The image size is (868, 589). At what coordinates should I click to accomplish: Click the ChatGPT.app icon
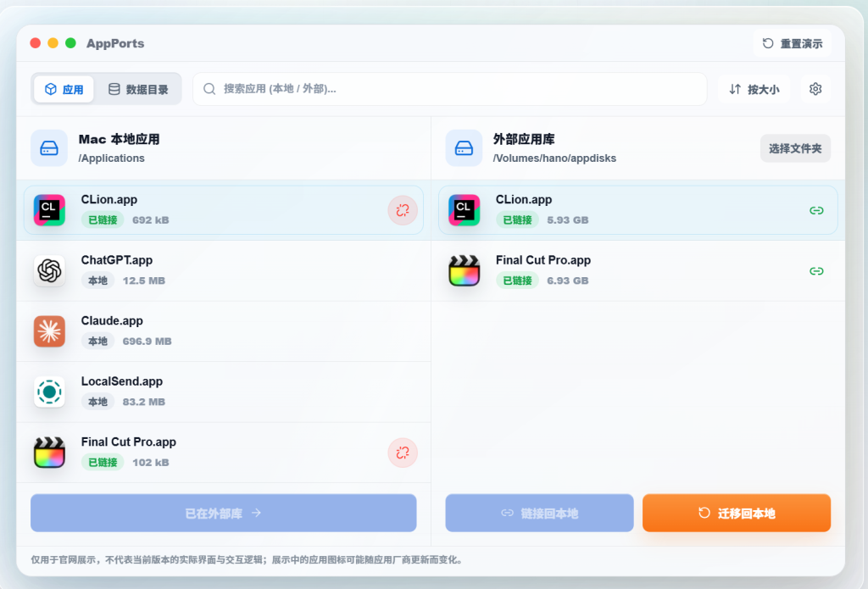pyautogui.click(x=49, y=271)
